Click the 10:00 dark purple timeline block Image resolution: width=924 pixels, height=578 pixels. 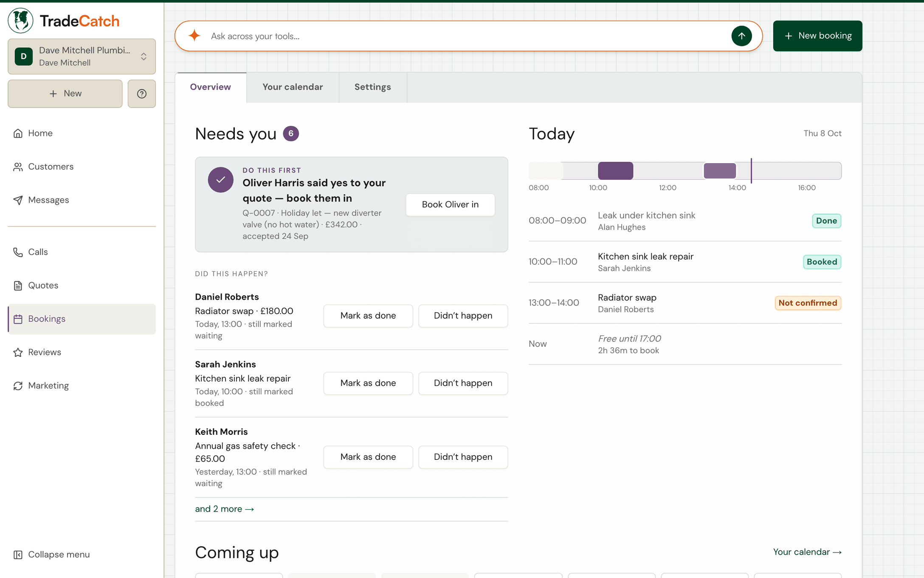[x=615, y=171]
